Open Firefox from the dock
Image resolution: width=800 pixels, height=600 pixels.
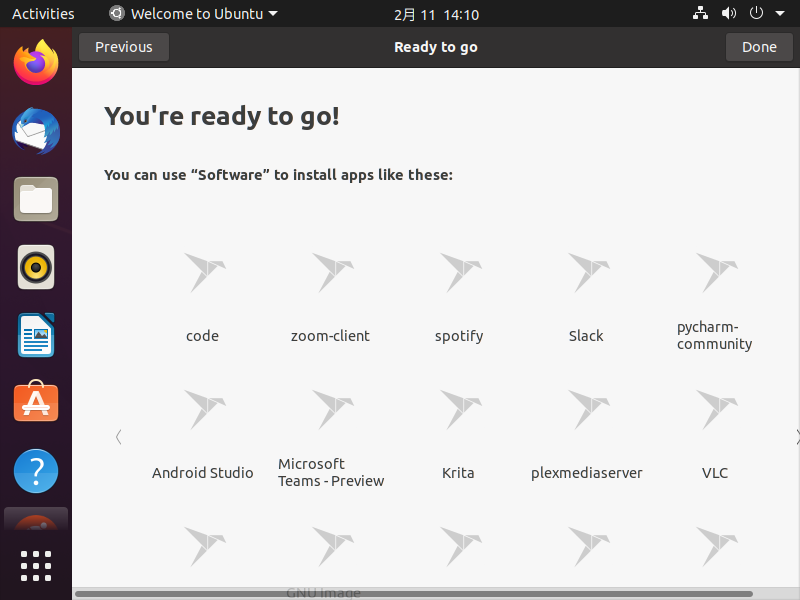tap(36, 62)
